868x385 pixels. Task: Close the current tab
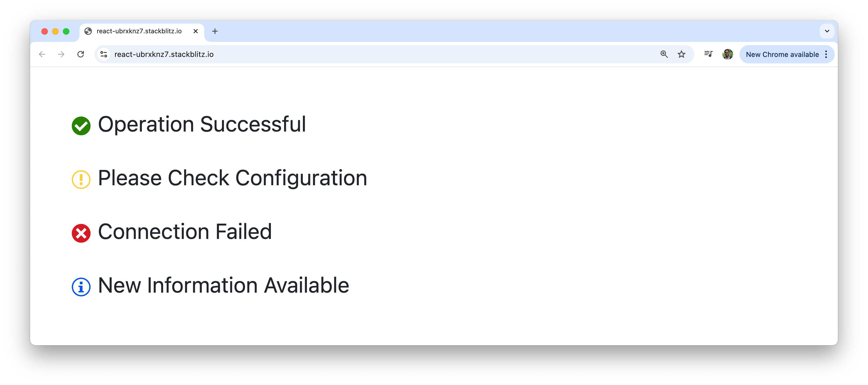click(x=195, y=31)
